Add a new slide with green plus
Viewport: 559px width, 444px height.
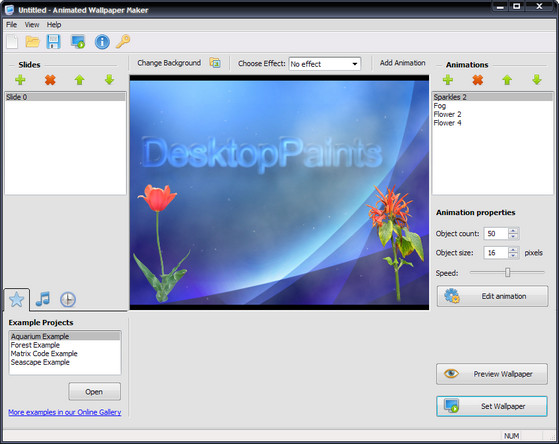(20, 80)
